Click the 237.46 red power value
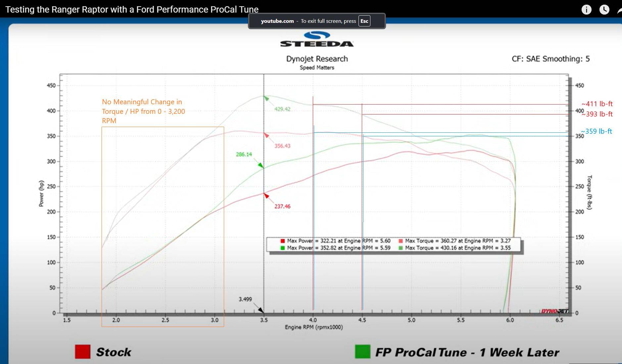 tap(282, 206)
